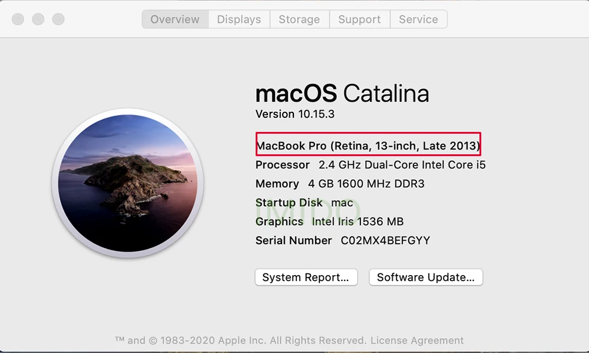Image resolution: width=589 pixels, height=364 pixels.
Task: Click the Apple Inc. copyright notice
Action: click(x=240, y=340)
